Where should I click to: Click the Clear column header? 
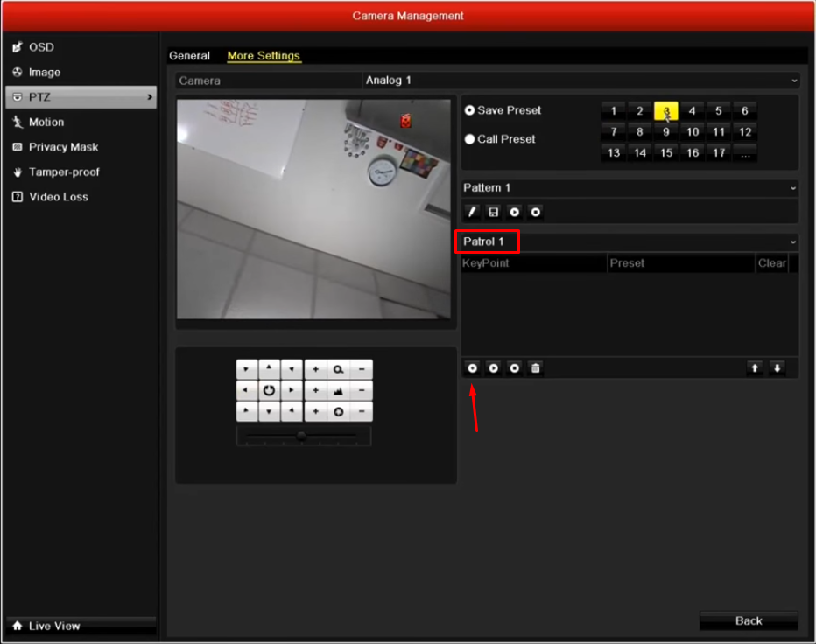771,263
